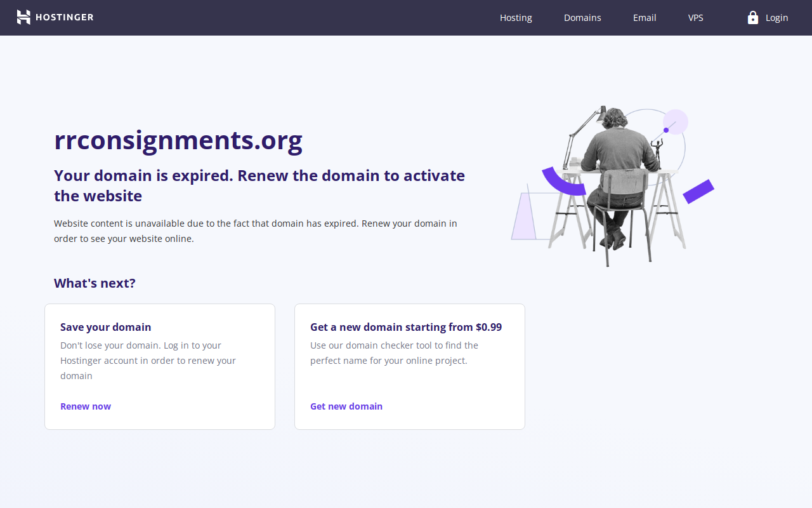Open the VPS menu item
This screenshot has width=812, height=508.
(696, 18)
